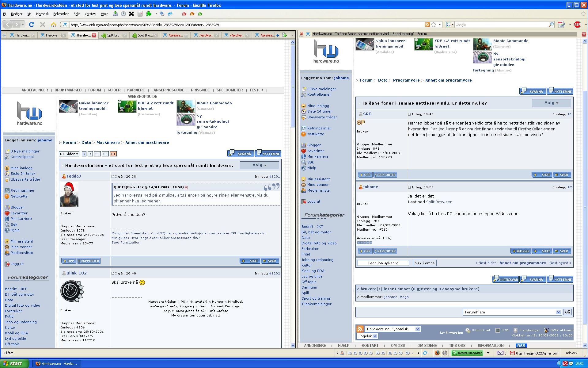
Task: Open Logg ut in left sidebar
Action: tap(17, 264)
